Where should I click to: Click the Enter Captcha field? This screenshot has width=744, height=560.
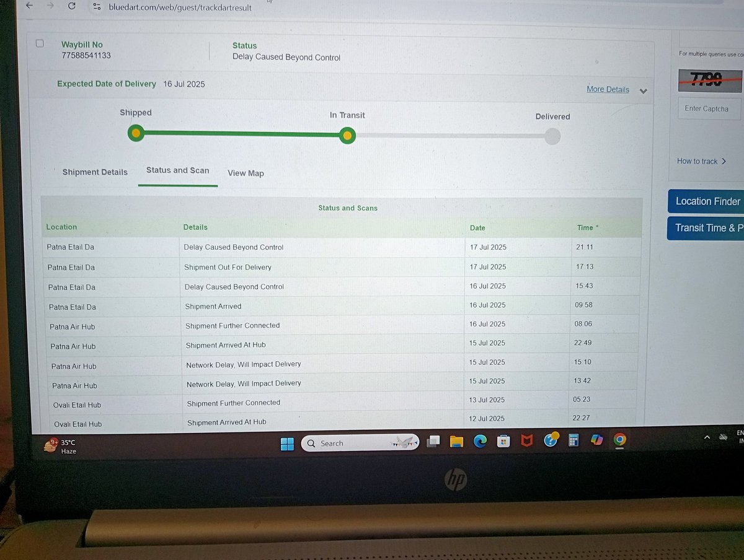[710, 108]
